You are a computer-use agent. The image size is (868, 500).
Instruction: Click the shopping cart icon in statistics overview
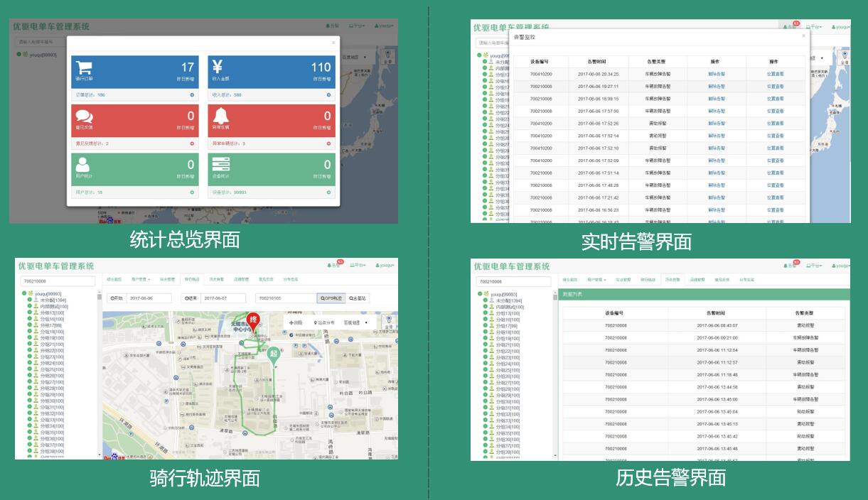[85, 68]
